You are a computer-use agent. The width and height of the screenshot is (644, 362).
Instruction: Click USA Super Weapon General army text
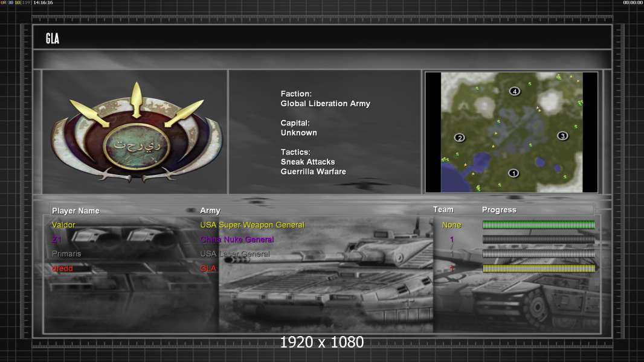click(252, 225)
